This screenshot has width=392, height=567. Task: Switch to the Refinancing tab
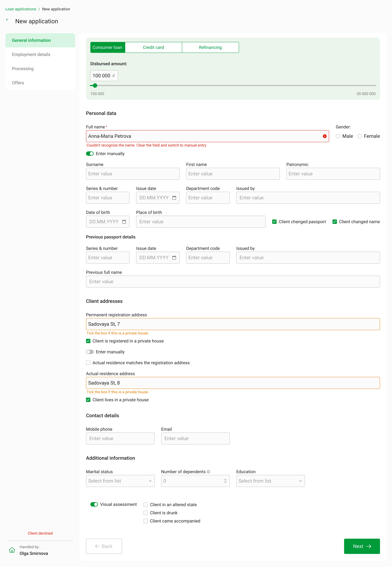click(210, 47)
